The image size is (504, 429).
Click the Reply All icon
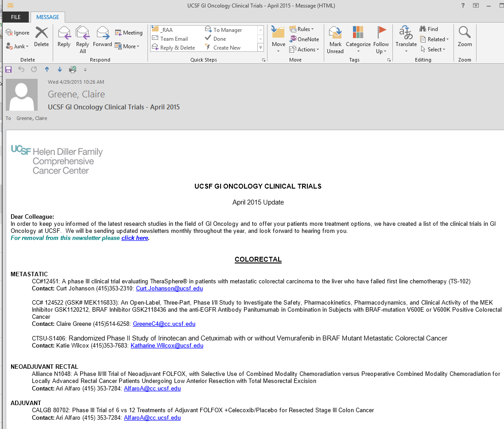83,40
